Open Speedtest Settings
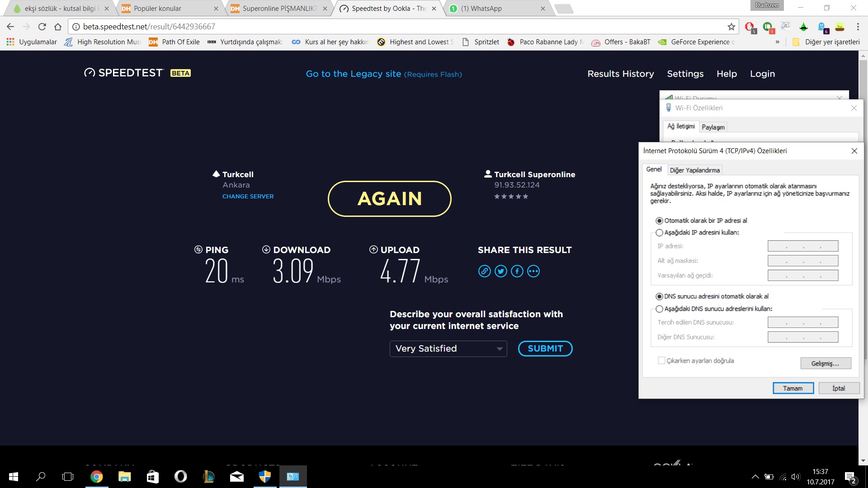868x488 pixels. coord(685,74)
